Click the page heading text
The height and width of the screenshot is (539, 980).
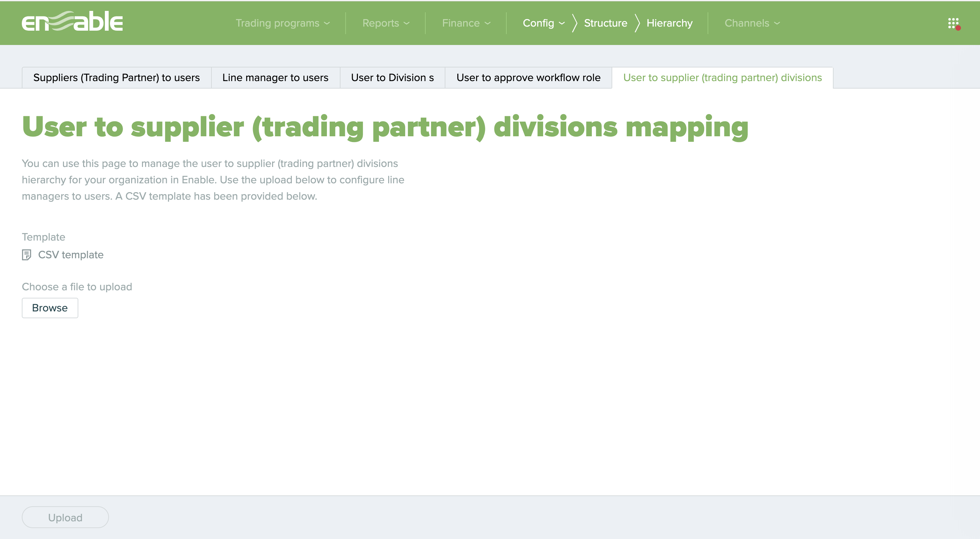pos(385,127)
